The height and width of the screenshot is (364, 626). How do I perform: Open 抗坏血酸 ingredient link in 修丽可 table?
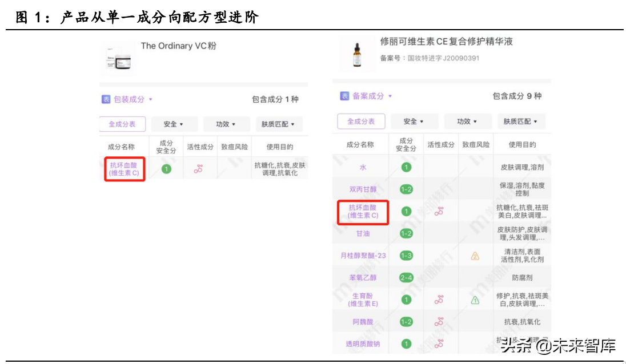pyautogui.click(x=363, y=211)
